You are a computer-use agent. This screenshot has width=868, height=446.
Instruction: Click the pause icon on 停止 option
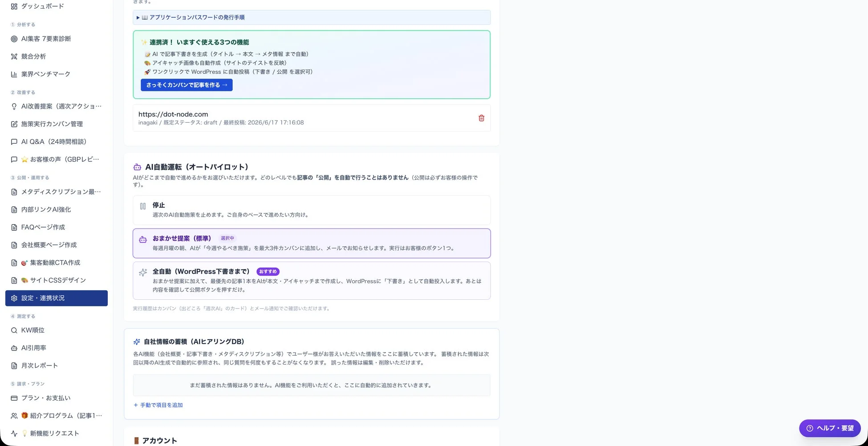[x=143, y=206]
